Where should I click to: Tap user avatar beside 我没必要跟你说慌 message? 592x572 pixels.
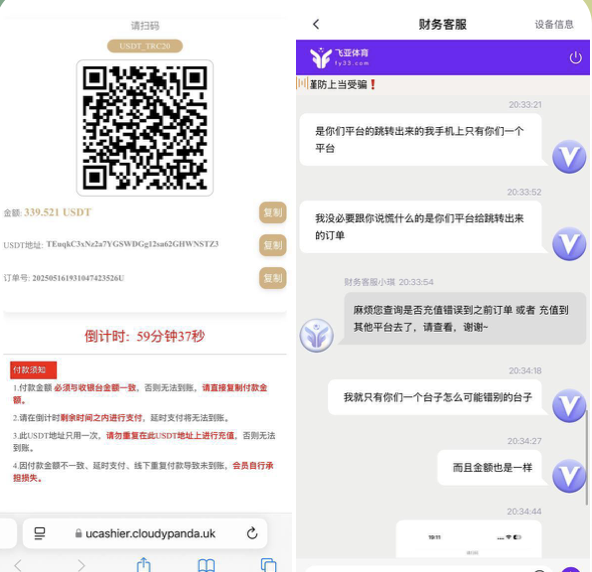pos(569,244)
